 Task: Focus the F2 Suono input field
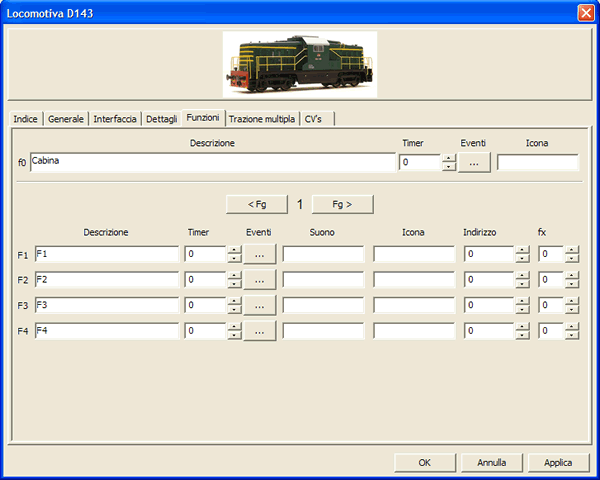click(322, 280)
